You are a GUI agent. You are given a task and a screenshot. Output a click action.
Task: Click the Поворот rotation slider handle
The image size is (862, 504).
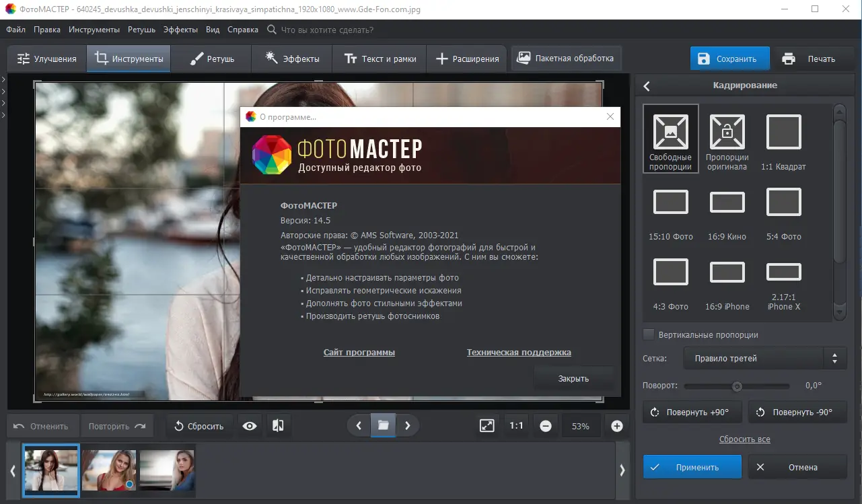click(737, 386)
